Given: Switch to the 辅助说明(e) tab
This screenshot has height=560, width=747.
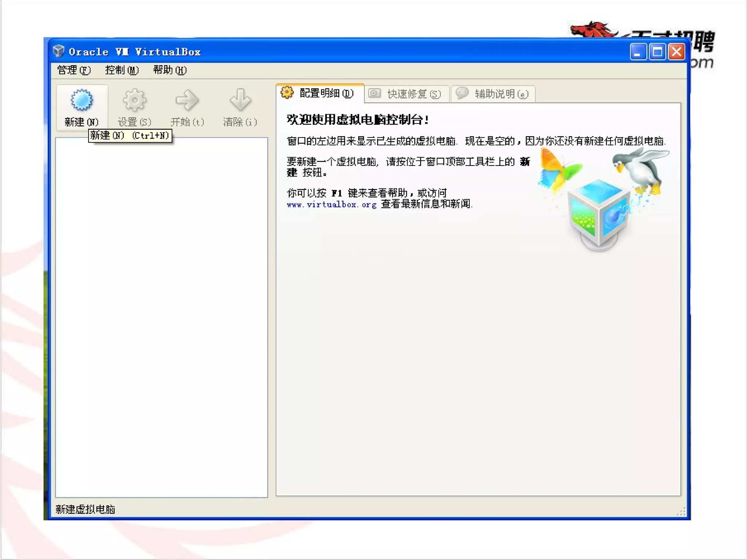Looking at the screenshot, I should click(501, 94).
